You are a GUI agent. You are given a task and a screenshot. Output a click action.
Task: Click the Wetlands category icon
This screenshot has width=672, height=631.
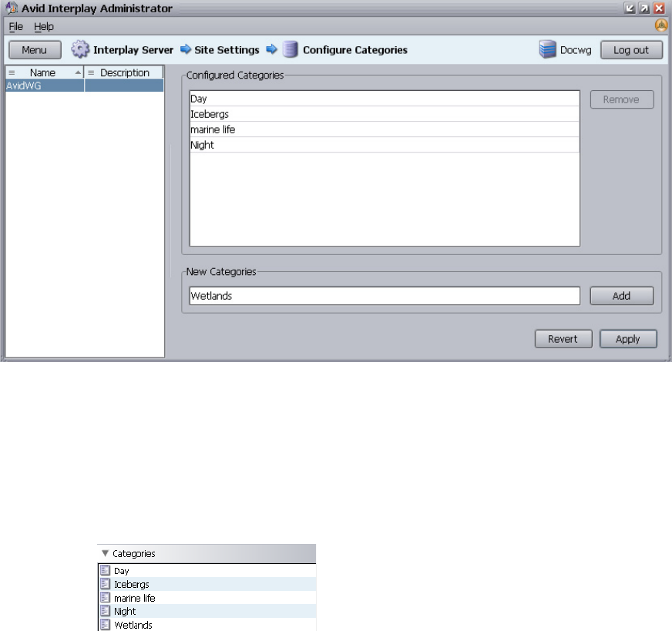(105, 625)
